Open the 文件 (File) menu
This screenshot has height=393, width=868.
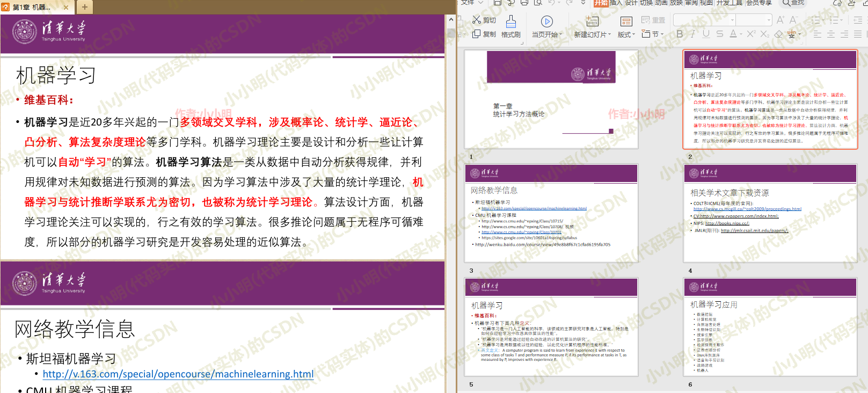click(x=468, y=3)
